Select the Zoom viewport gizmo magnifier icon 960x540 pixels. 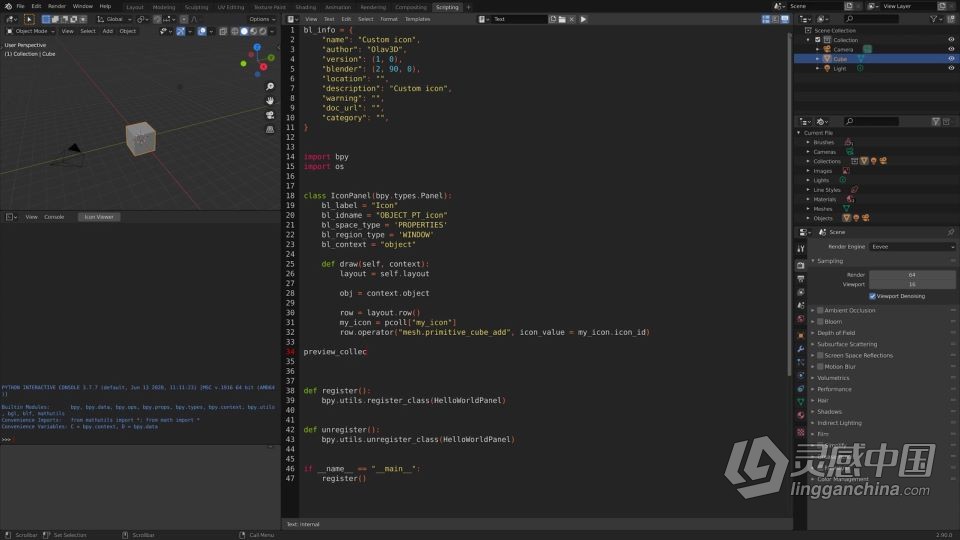point(270,86)
